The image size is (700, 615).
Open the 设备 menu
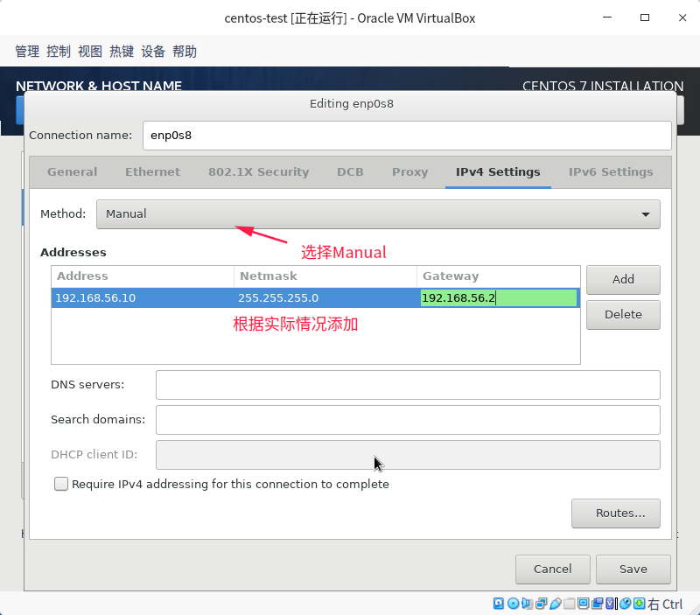tap(153, 52)
